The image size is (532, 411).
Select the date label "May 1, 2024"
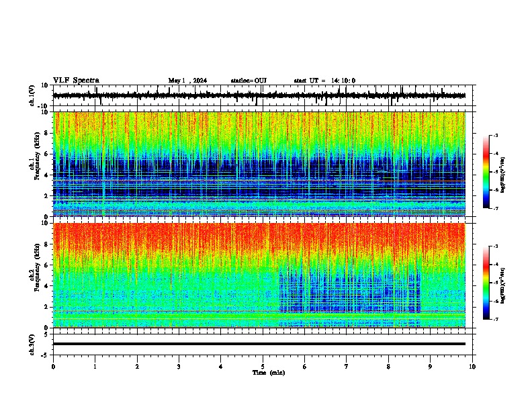(x=187, y=81)
